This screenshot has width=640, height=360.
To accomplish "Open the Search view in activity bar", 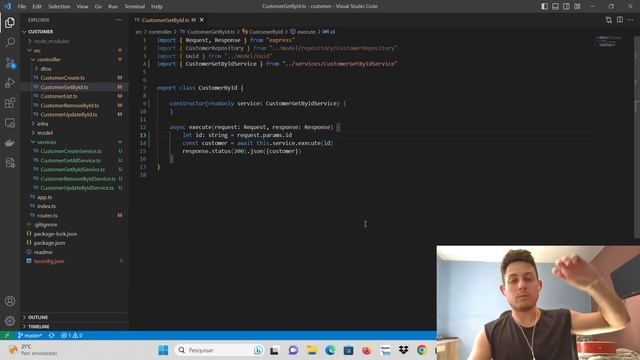I will coord(10,42).
